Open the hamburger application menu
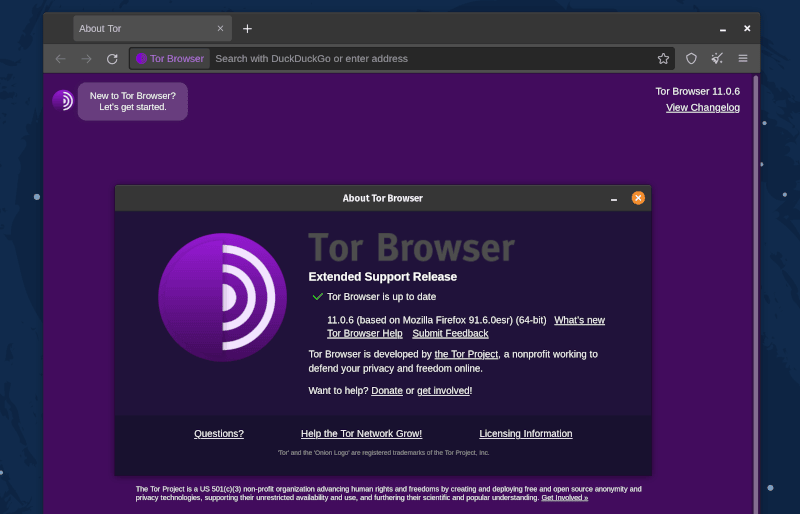Viewport: 800px width, 514px height. click(743, 59)
